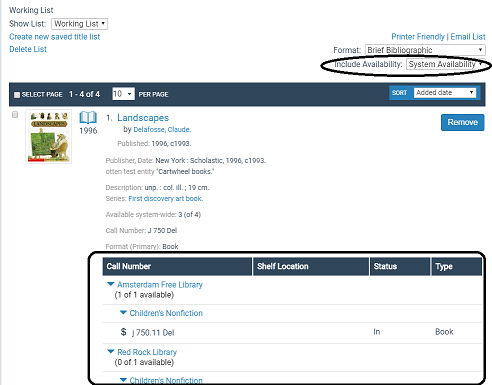Screen dimensions: 492x385
Task: Collapse Children's Nonfiction under Red Rock Library
Action: point(123,380)
